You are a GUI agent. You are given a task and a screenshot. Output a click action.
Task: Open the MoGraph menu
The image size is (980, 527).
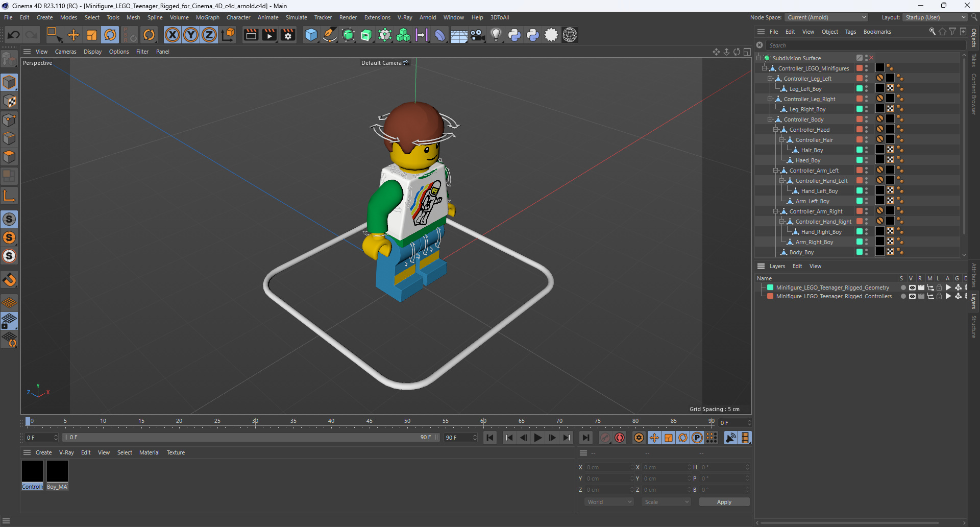click(x=207, y=17)
